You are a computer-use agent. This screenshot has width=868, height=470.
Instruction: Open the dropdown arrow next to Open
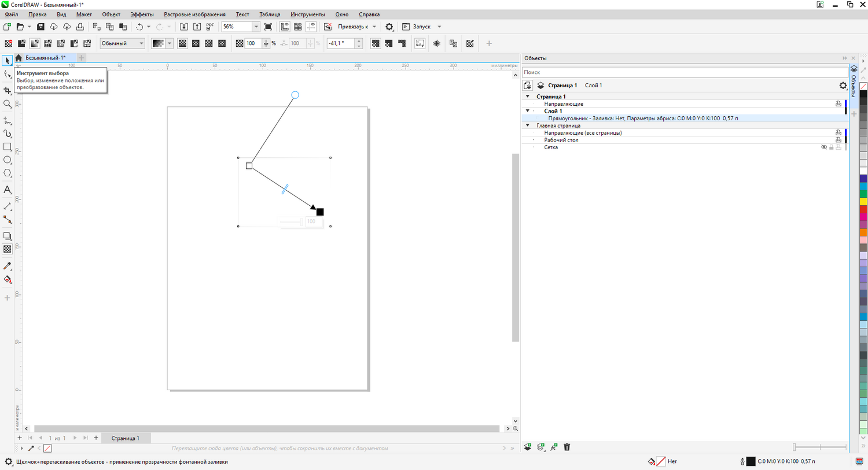[x=29, y=27]
